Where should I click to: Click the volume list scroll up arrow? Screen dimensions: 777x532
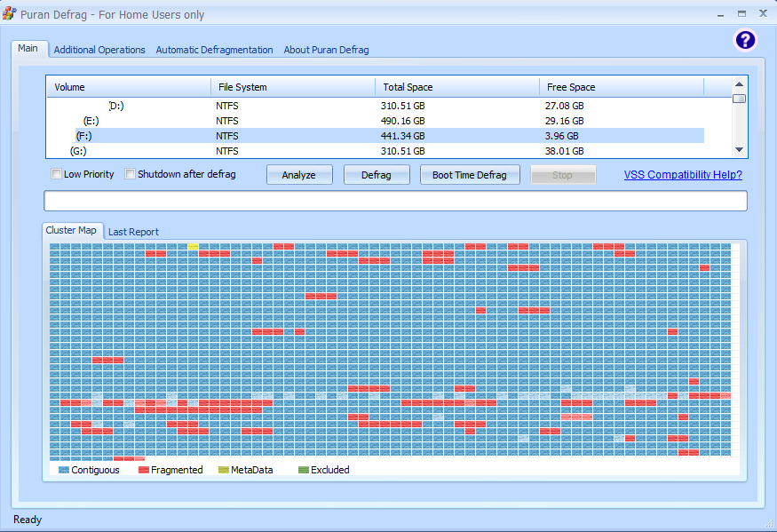[x=739, y=84]
